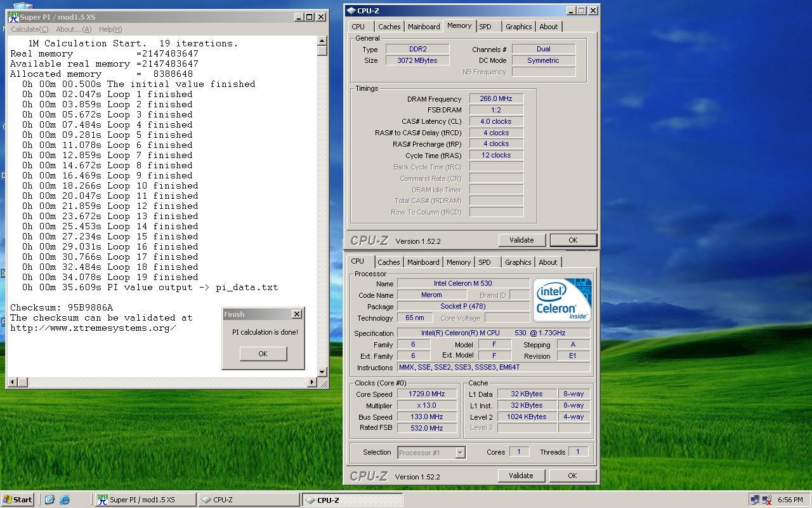
Task: Maximize the Super PI window
Action: point(310,17)
